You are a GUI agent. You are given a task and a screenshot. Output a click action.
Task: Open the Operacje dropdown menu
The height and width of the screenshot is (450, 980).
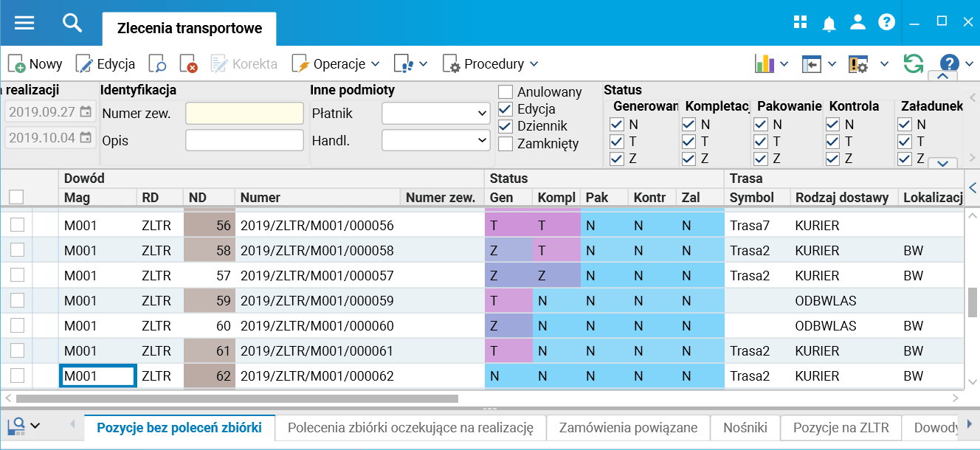point(337,64)
